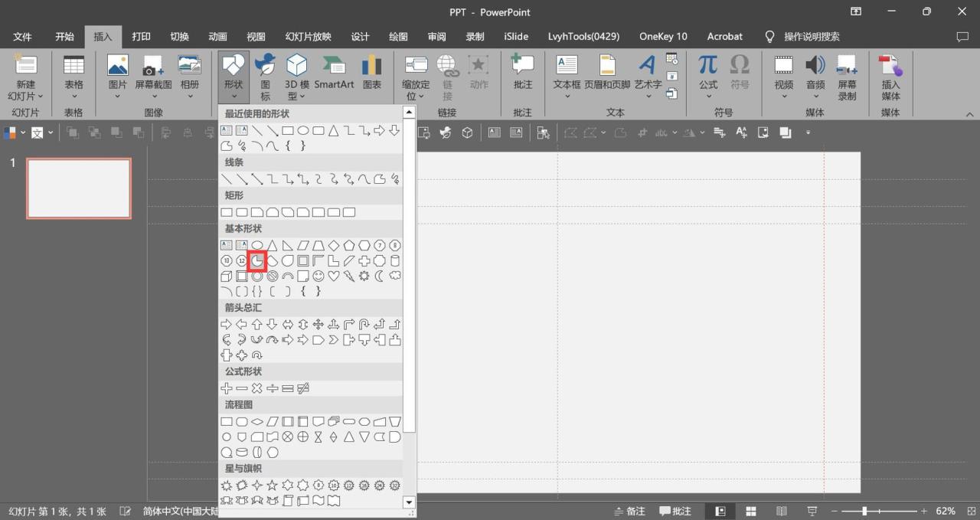This screenshot has width=980, height=520.
Task: Open the 音频 audio dropdown
Action: click(x=815, y=96)
